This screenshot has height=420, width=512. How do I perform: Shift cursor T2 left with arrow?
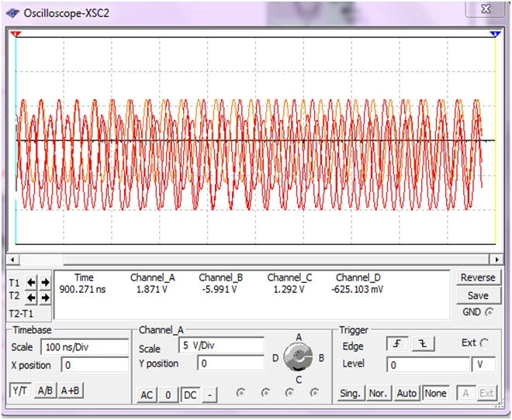click(32, 297)
